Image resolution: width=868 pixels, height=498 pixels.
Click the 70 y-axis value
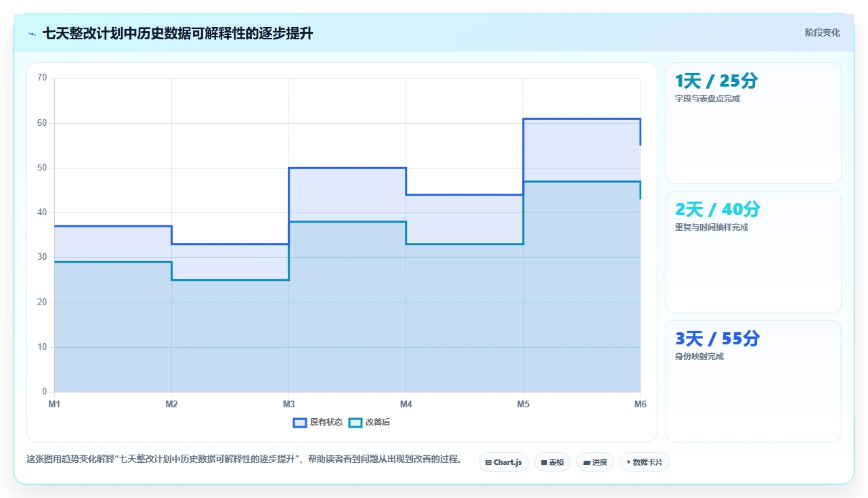(42, 78)
